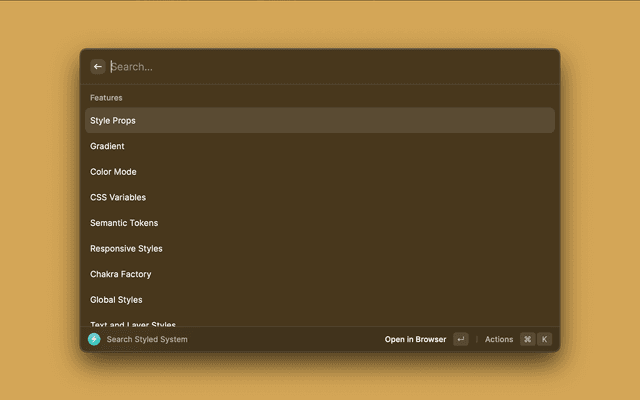The width and height of the screenshot is (640, 400).
Task: Select Global Styles from the list
Action: (x=116, y=300)
